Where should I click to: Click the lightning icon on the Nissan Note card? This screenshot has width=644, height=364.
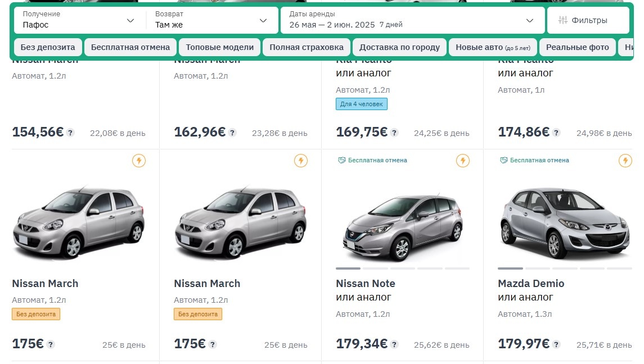(x=463, y=161)
